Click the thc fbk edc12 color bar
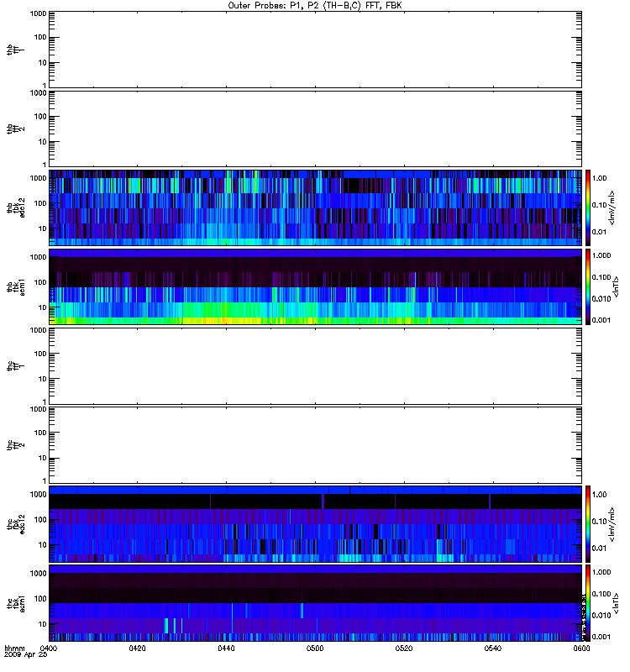The width and height of the screenshot is (630, 672). tap(588, 524)
